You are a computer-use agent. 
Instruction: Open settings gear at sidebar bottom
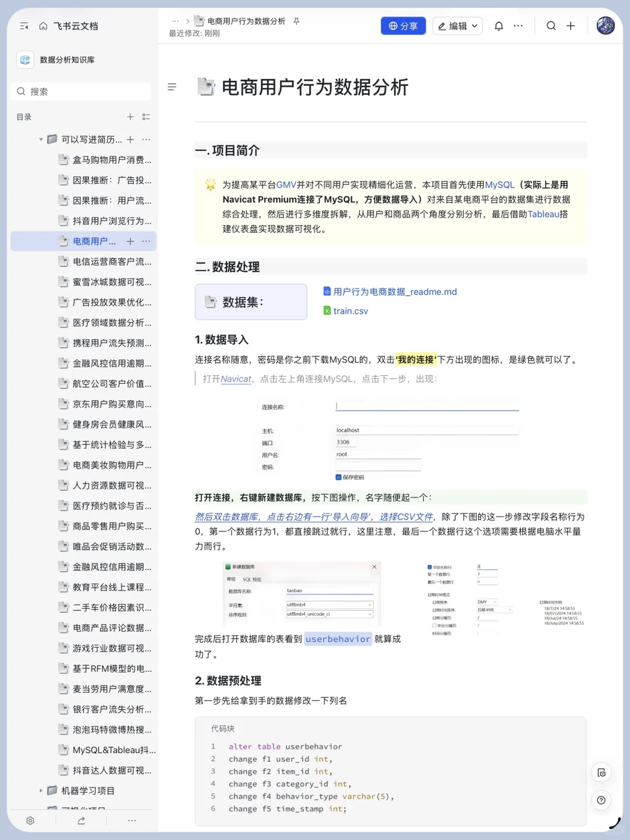coord(30,821)
